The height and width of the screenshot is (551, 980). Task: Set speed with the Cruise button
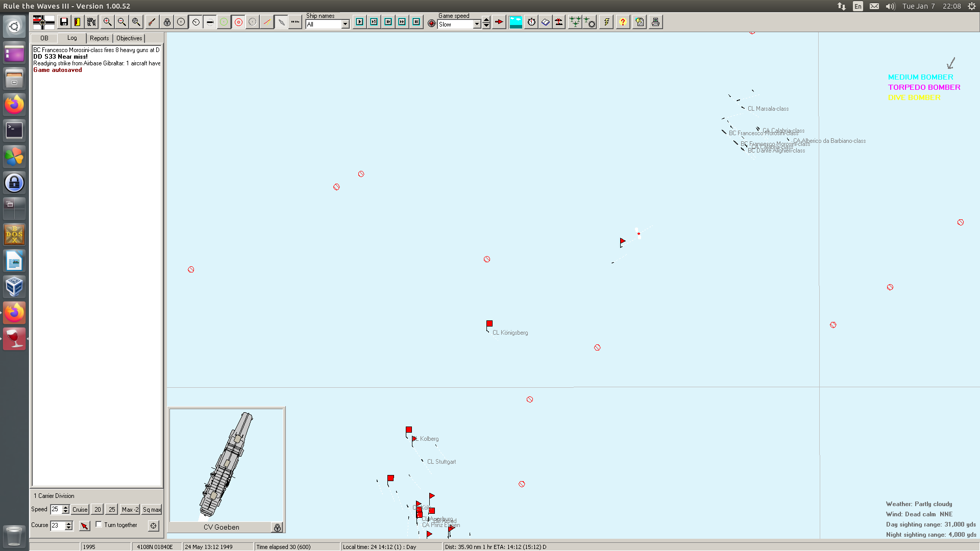(x=80, y=509)
